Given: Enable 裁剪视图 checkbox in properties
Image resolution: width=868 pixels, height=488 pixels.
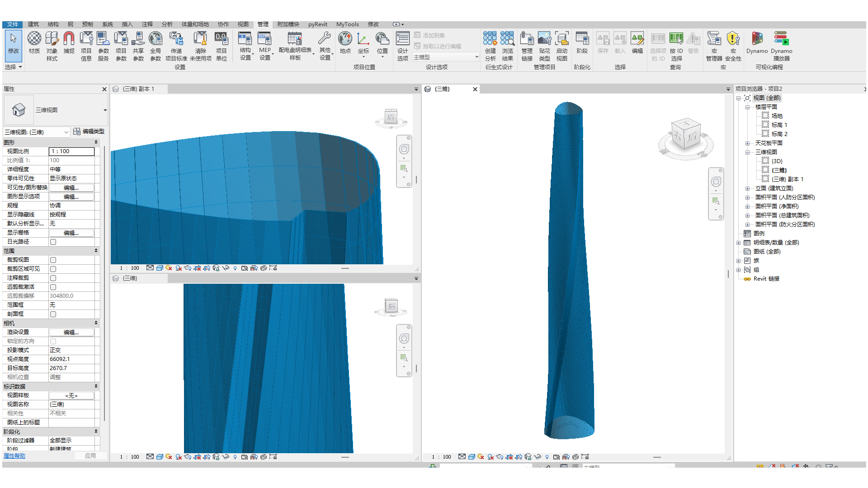Looking at the screenshot, I should pos(53,260).
